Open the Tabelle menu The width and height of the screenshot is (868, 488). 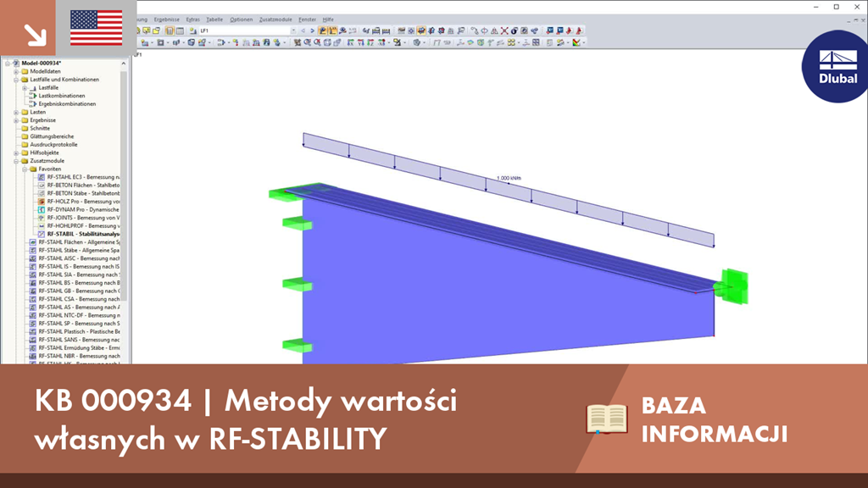[214, 19]
